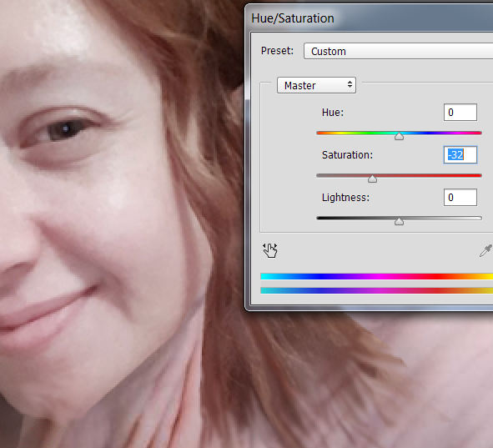
Task: Click the Lightness slider handle
Action: click(399, 221)
